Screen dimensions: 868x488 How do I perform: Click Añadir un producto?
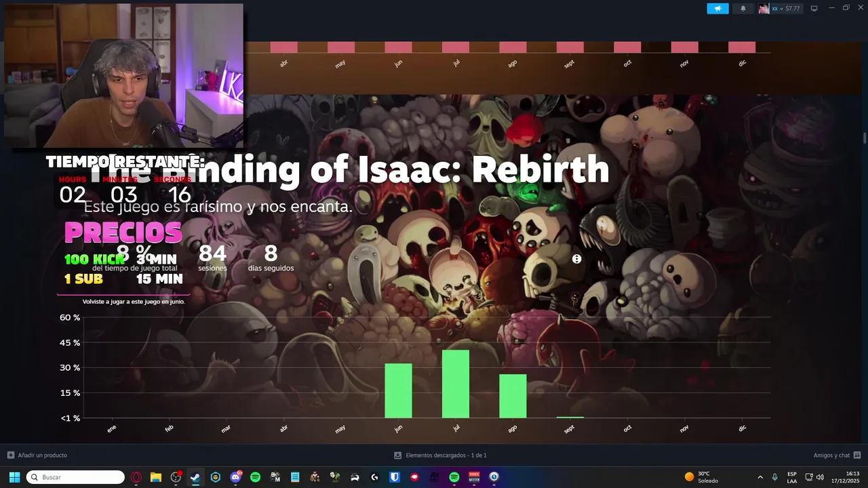click(x=42, y=455)
